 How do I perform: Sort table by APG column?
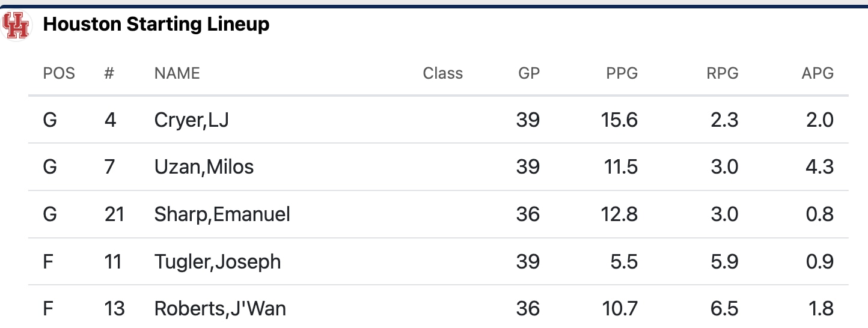point(818,73)
